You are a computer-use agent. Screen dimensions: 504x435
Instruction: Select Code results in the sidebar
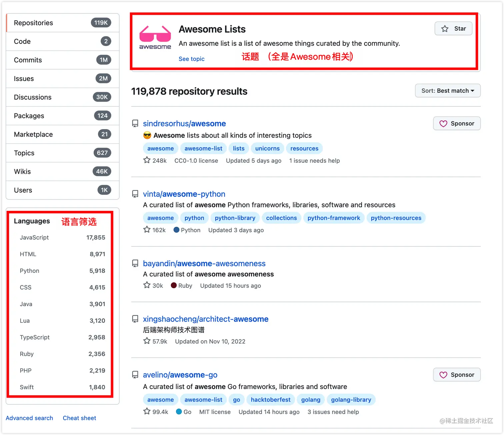click(x=63, y=41)
